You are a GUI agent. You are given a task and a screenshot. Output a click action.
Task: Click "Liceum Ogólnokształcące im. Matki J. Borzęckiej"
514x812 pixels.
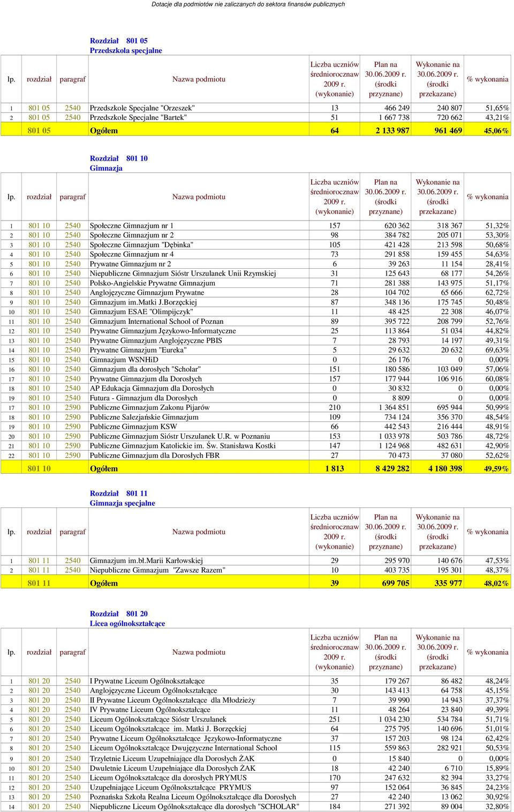[168, 730]
